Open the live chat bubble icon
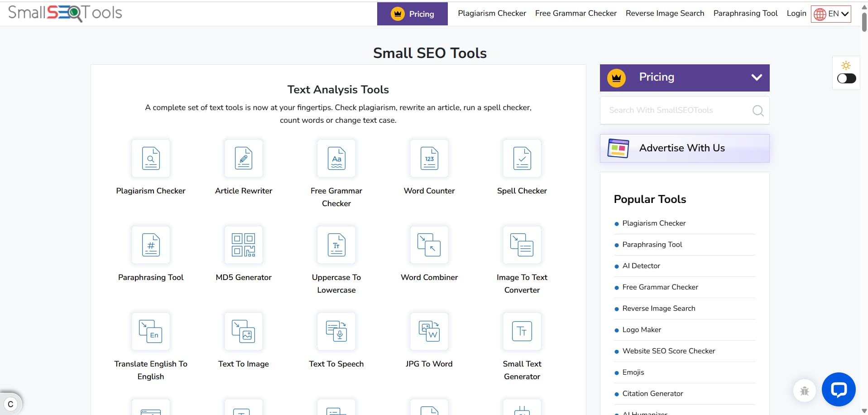Image resolution: width=868 pixels, height=415 pixels. pos(839,389)
